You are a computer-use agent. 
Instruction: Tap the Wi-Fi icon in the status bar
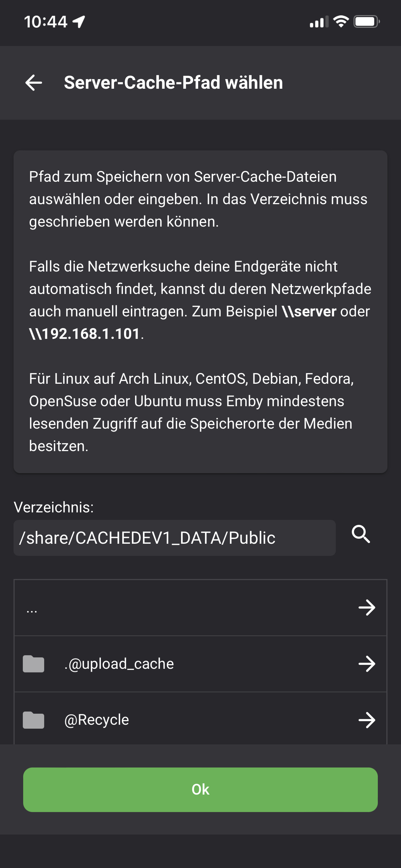341,22
